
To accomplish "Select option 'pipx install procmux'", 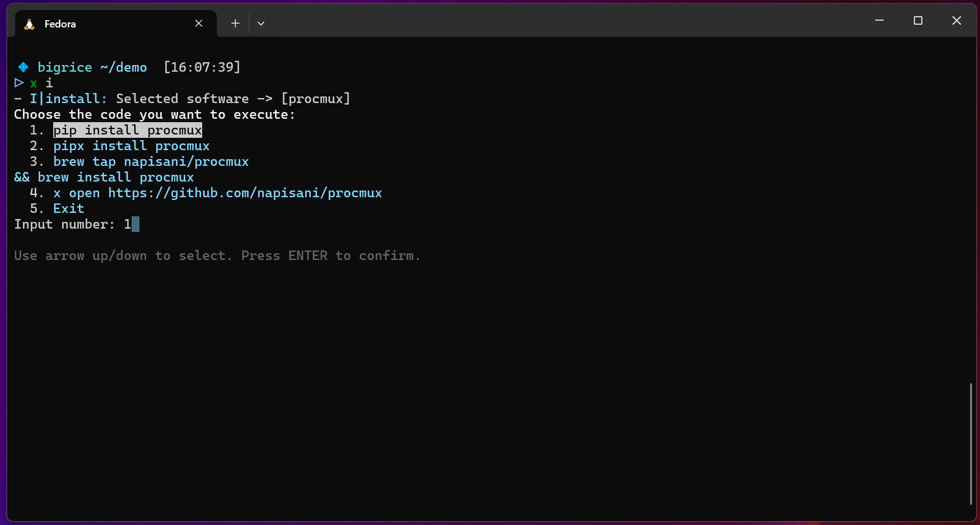I will click(132, 146).
